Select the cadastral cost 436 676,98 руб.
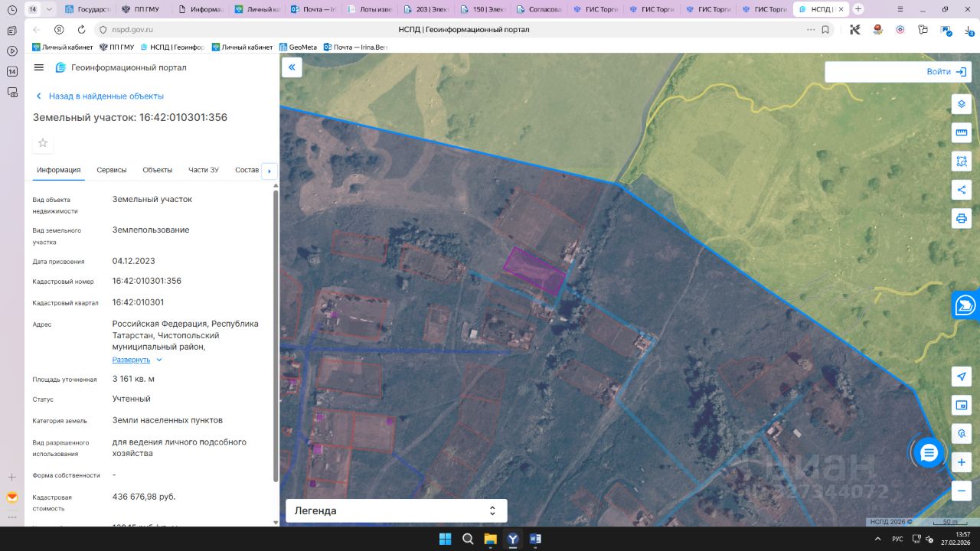The height and width of the screenshot is (551, 980). pos(144,497)
